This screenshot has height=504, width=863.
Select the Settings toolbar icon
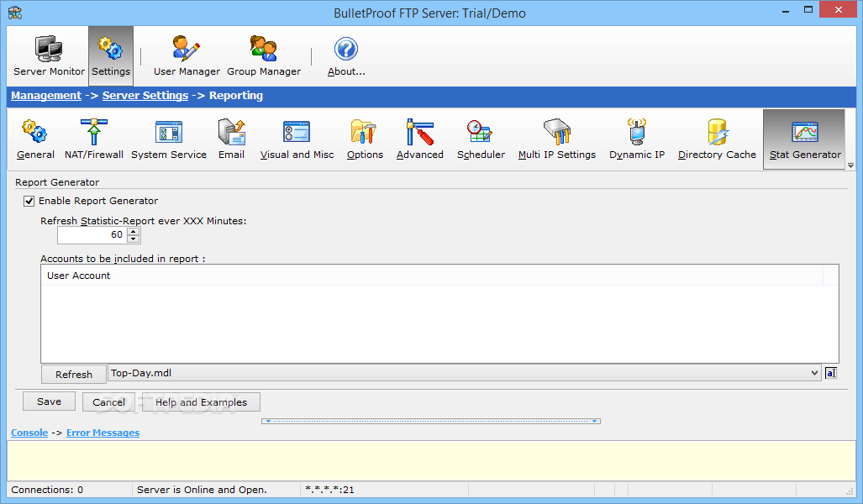(111, 56)
